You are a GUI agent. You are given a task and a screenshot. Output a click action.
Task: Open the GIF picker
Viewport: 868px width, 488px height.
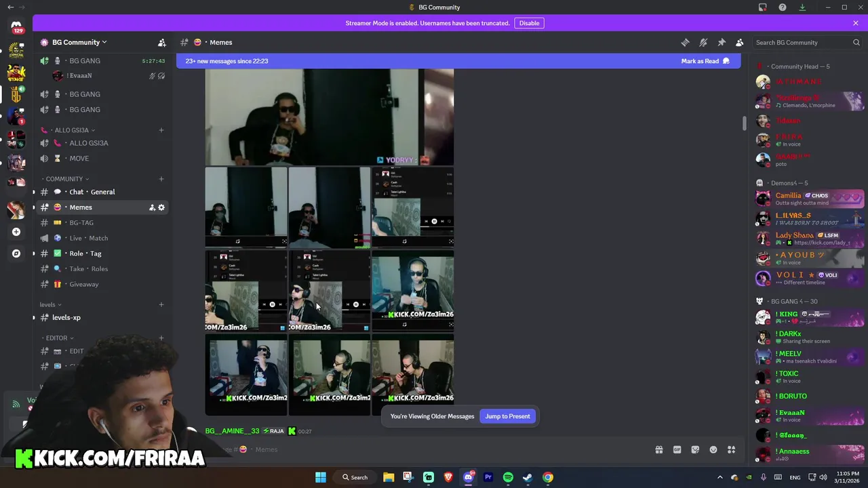tap(677, 449)
